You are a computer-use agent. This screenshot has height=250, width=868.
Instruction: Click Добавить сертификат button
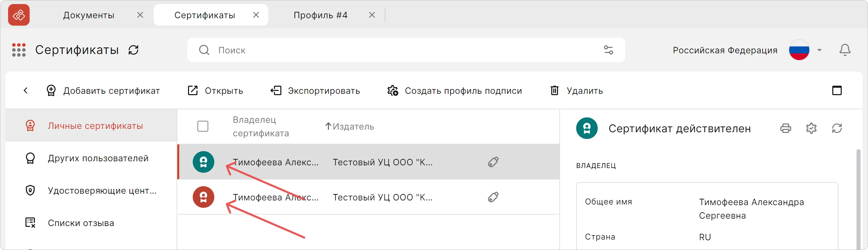pyautogui.click(x=103, y=90)
